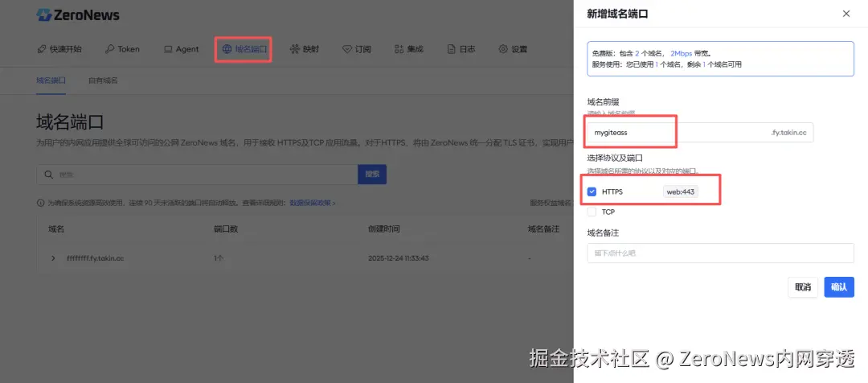
Task: Click the 域名备注 remark input field
Action: (720, 253)
